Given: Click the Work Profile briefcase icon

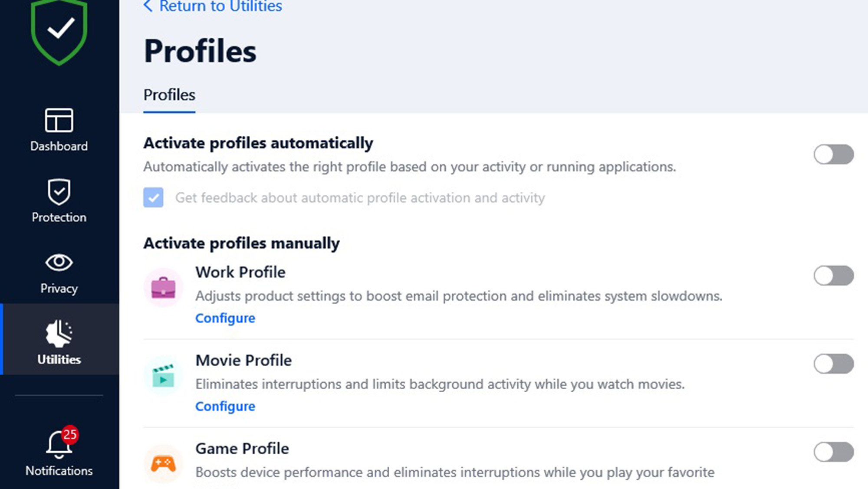Looking at the screenshot, I should click(x=163, y=288).
